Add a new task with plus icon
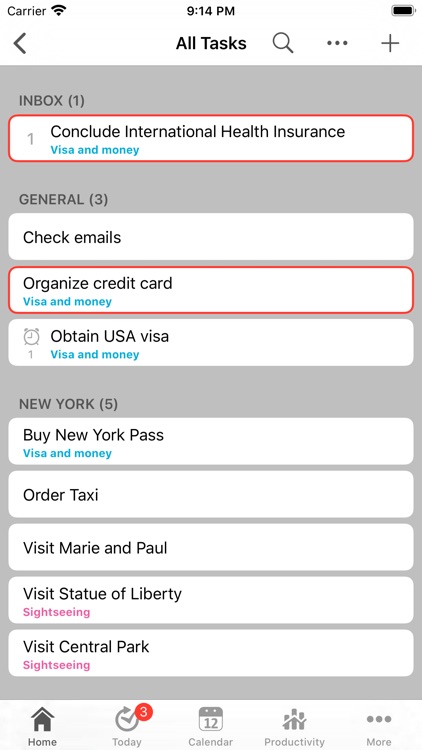Image resolution: width=422 pixels, height=750 pixels. tap(390, 43)
